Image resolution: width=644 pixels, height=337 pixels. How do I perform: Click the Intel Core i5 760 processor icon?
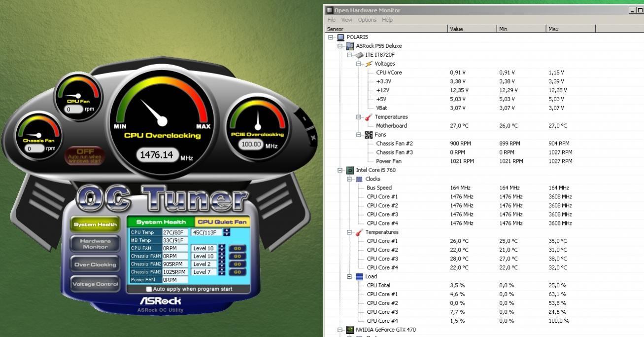(350, 170)
